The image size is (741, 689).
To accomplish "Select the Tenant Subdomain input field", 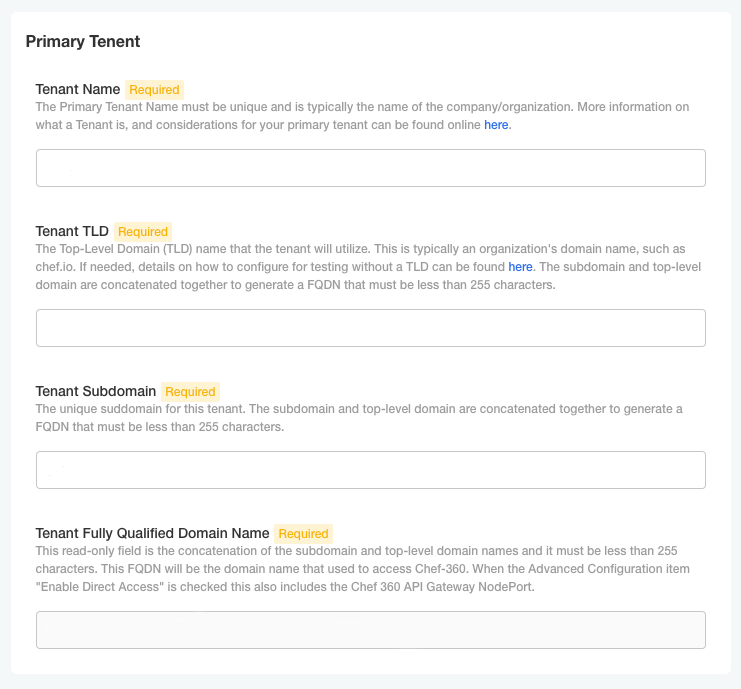I will 370,470.
